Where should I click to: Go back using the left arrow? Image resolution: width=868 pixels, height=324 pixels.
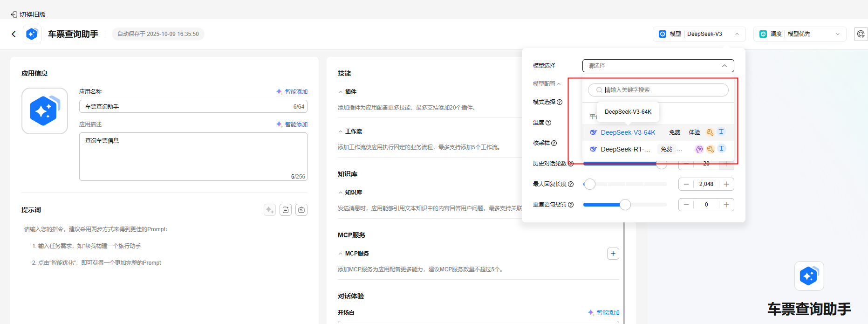point(14,34)
